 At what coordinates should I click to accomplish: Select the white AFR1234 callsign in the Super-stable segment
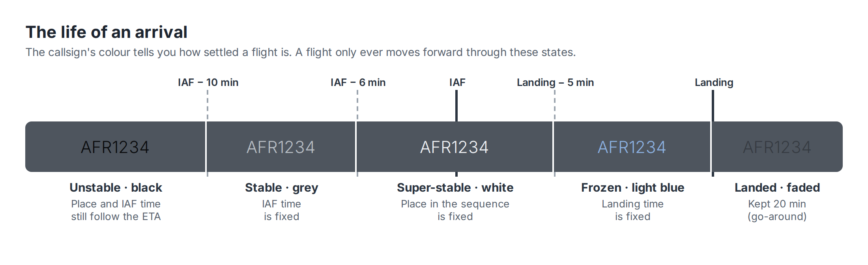[x=455, y=147]
